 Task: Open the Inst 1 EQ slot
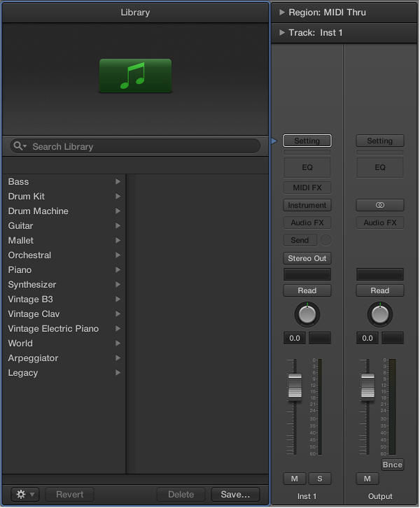pyautogui.click(x=307, y=167)
